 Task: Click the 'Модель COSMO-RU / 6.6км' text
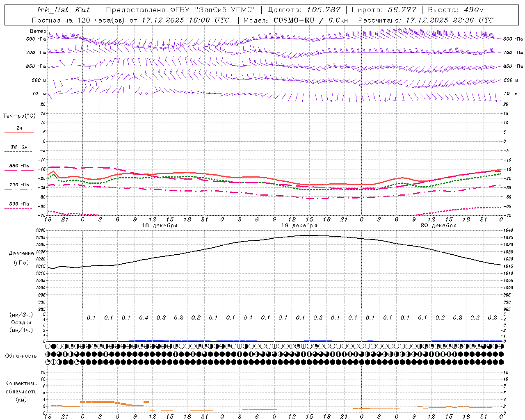coord(295,20)
